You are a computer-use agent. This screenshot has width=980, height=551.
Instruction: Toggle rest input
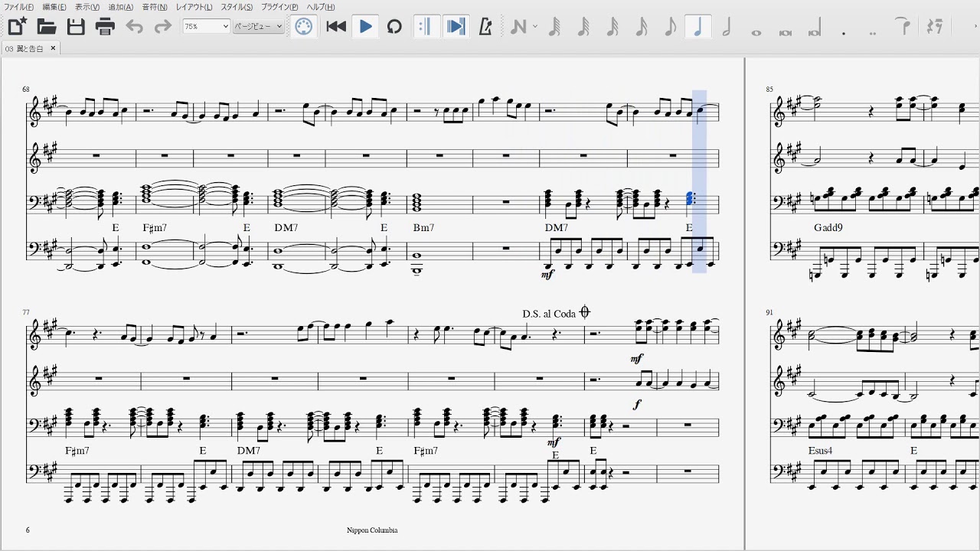coord(934,27)
